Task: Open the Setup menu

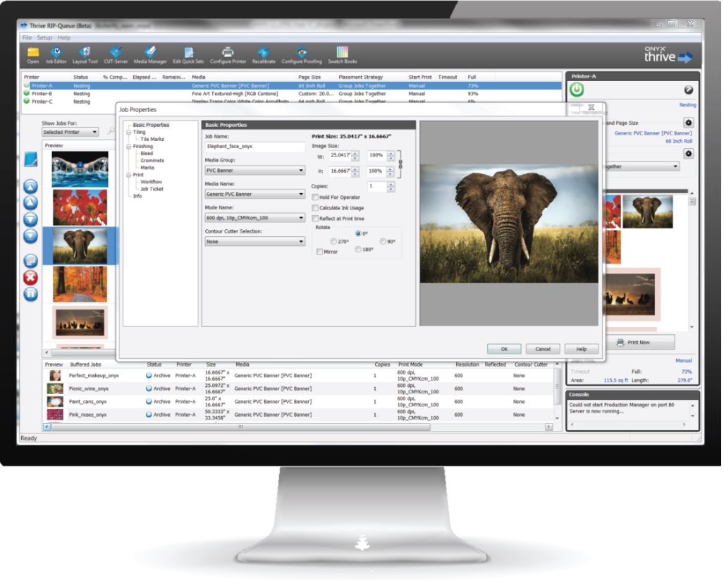Action: (44, 38)
